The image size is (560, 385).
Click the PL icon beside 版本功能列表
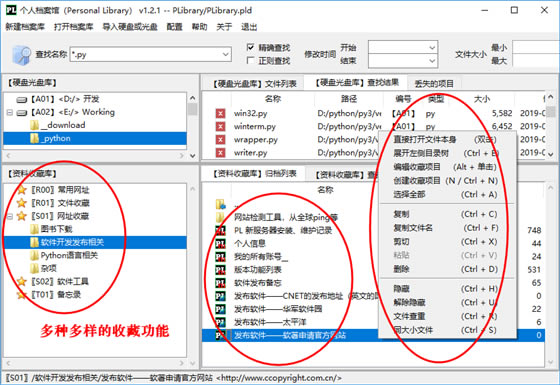coord(220,270)
